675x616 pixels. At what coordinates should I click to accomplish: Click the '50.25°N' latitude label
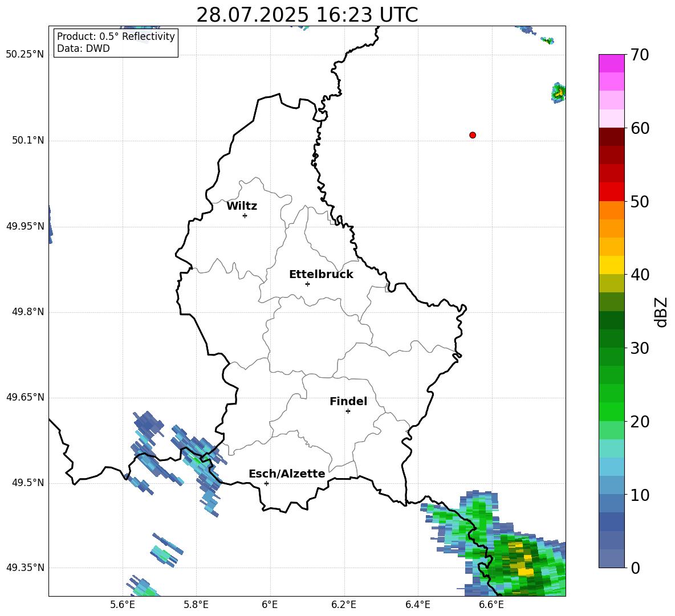point(25,55)
